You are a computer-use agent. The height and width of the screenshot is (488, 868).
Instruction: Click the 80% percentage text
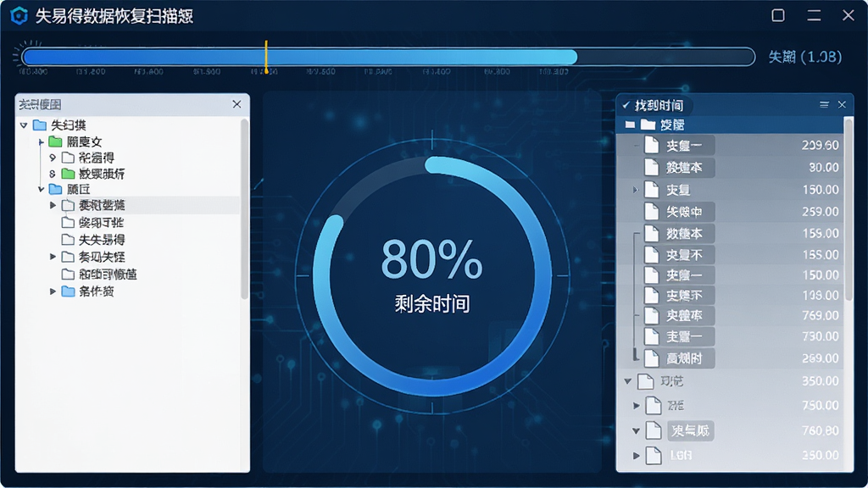tap(431, 259)
